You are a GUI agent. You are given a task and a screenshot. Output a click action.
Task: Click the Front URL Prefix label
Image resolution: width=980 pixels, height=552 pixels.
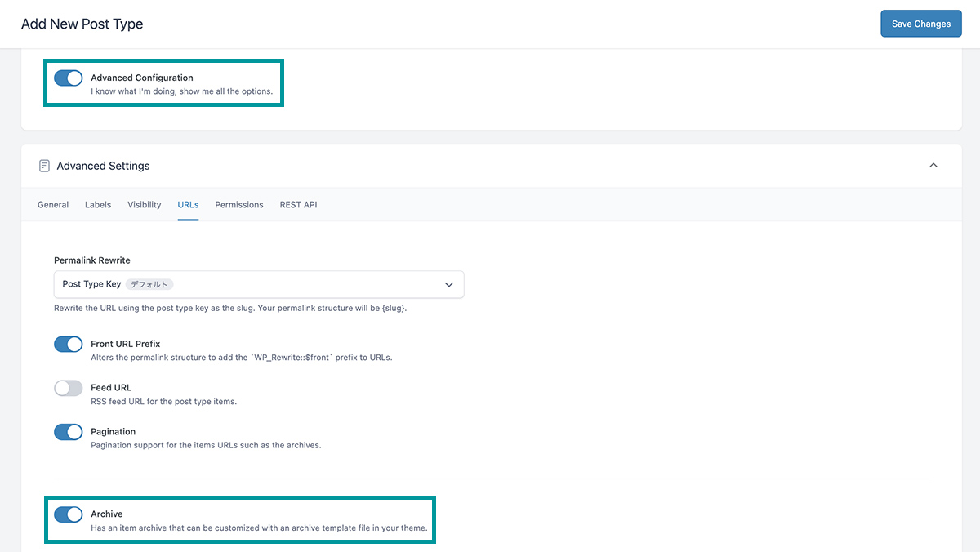[126, 344]
